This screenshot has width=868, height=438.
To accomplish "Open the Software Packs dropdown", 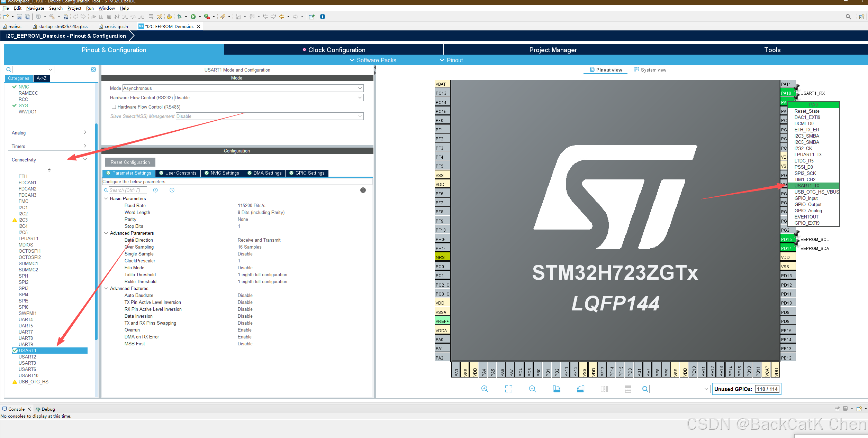I will 373,60.
